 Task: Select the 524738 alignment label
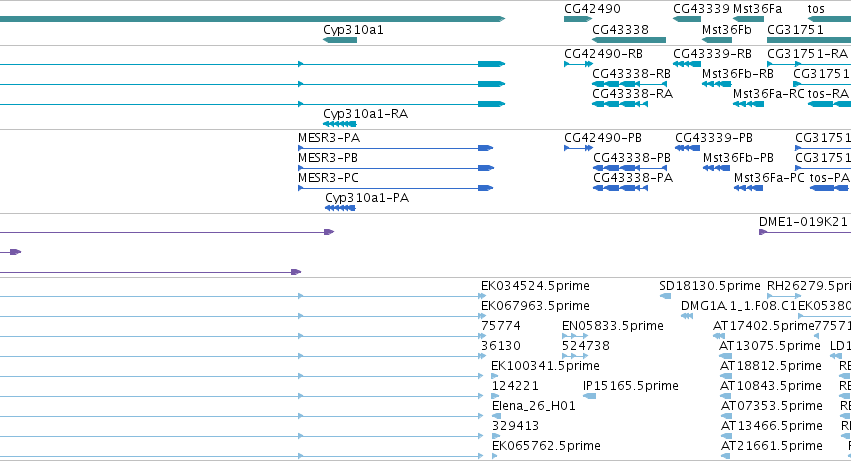point(586,346)
